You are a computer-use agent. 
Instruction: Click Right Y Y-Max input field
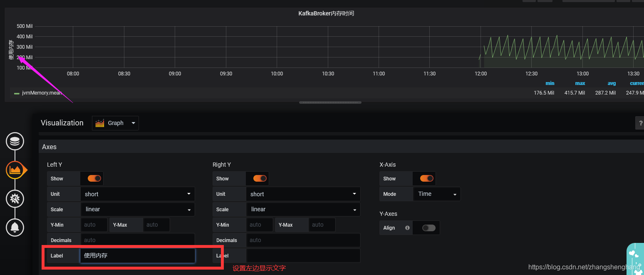(322, 225)
